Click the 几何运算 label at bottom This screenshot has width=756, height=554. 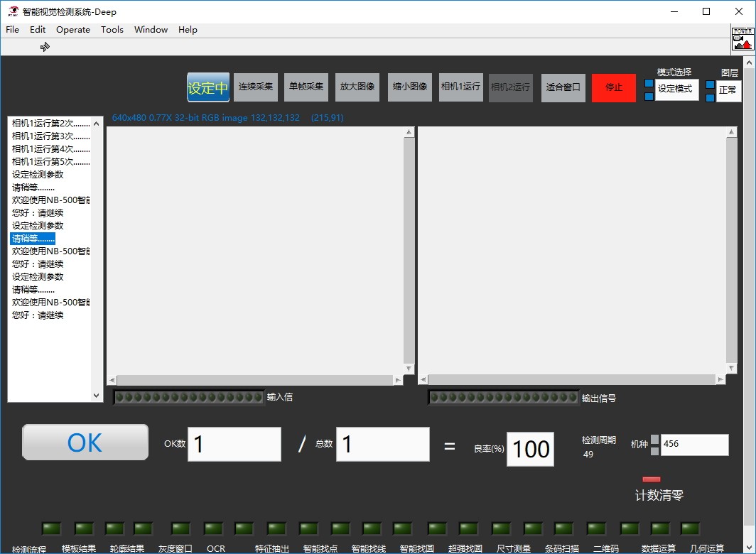point(707,549)
